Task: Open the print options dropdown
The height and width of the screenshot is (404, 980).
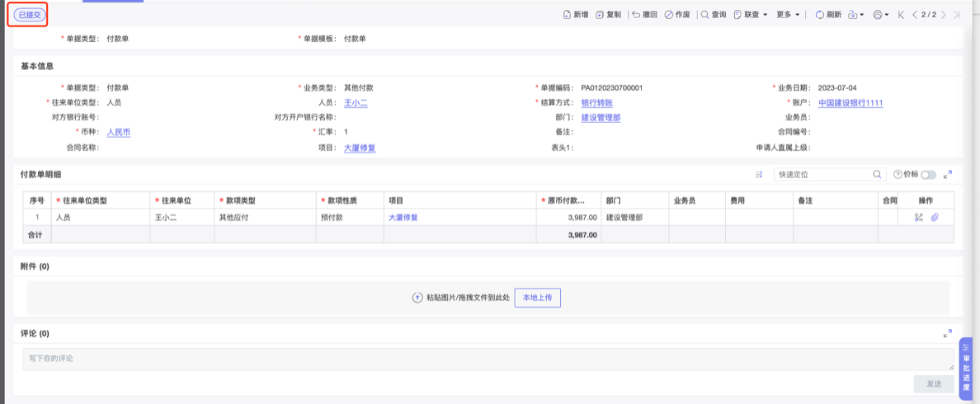Action: pos(880,15)
